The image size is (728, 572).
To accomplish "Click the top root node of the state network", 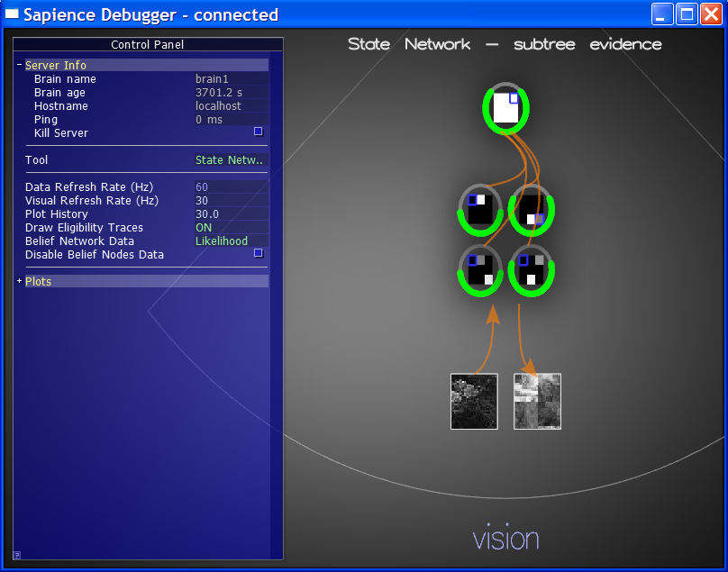I will pyautogui.click(x=505, y=108).
